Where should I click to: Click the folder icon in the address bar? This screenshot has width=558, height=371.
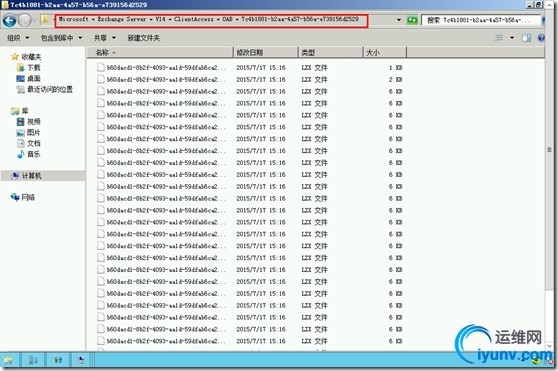(x=45, y=20)
